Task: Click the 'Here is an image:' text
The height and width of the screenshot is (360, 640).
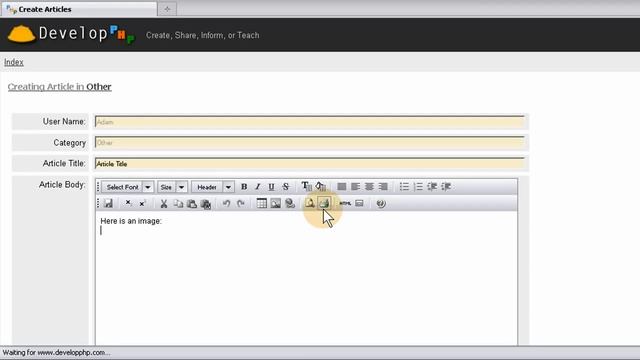Action: coord(131,221)
